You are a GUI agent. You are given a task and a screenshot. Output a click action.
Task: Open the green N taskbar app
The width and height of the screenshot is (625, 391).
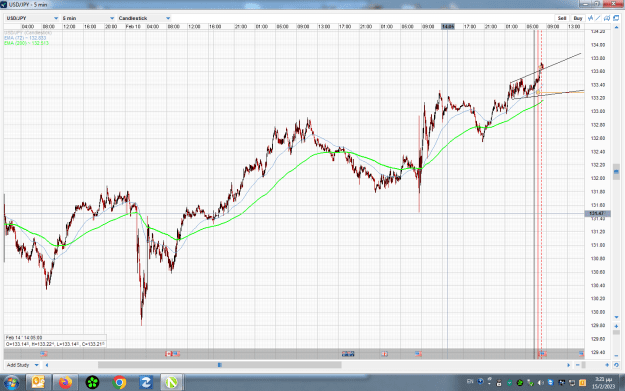coord(171,383)
